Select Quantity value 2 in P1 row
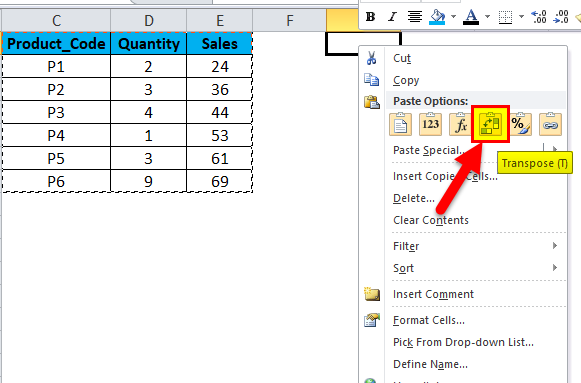 pyautogui.click(x=149, y=67)
